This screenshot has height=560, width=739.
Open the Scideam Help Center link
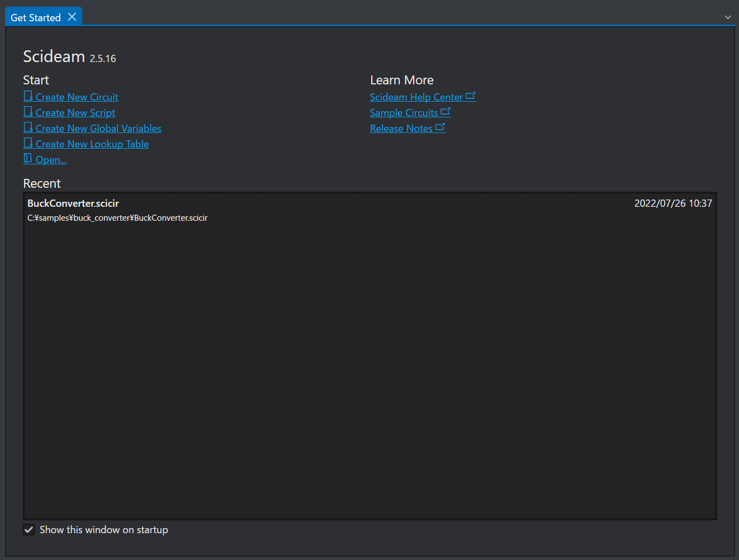pyautogui.click(x=416, y=97)
